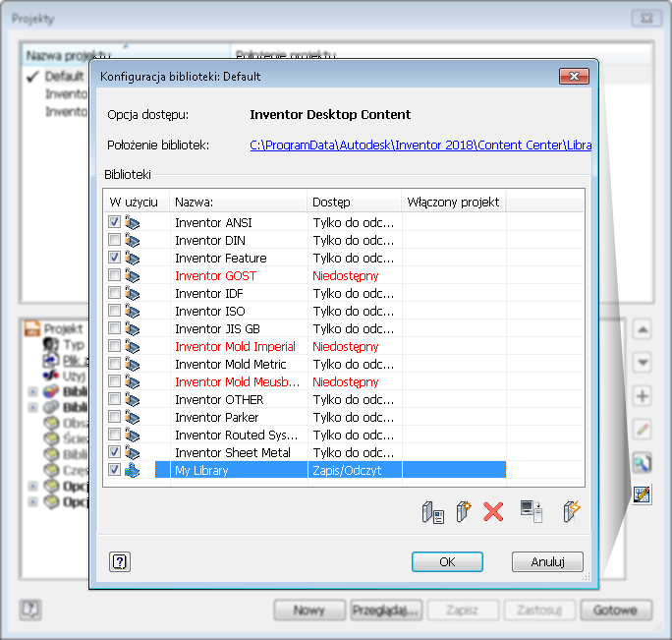Viewport: 672px width, 640px height.
Task: Click the red X remove library icon
Action: [493, 512]
